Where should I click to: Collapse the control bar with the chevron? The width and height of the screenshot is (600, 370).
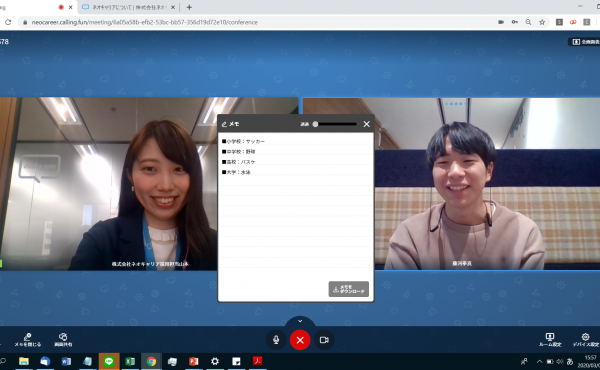pos(300,321)
